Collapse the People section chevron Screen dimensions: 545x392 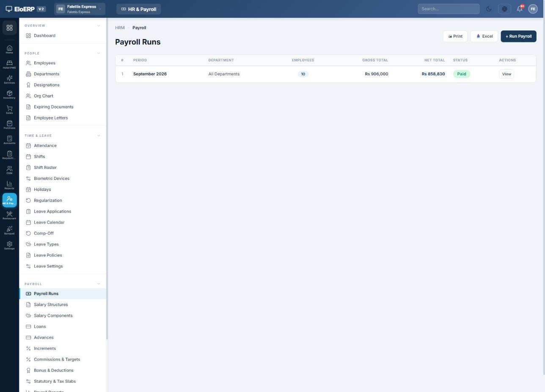pyautogui.click(x=99, y=53)
